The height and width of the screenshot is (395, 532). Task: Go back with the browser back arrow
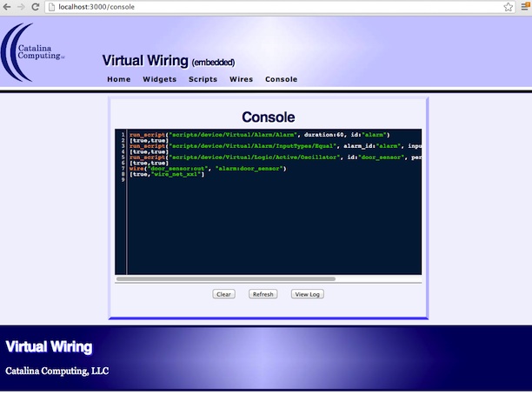click(6, 7)
